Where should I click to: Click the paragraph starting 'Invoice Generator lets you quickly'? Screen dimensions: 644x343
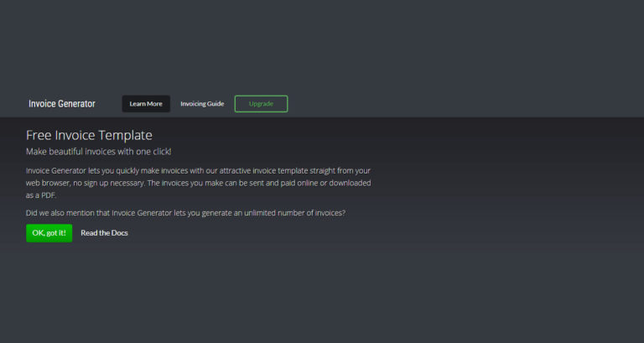[199, 183]
